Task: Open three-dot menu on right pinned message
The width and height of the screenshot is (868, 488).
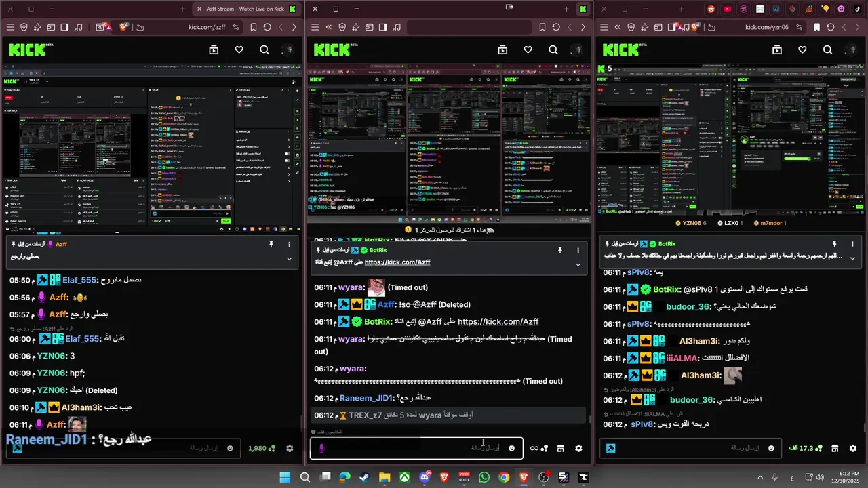Action: [x=852, y=244]
